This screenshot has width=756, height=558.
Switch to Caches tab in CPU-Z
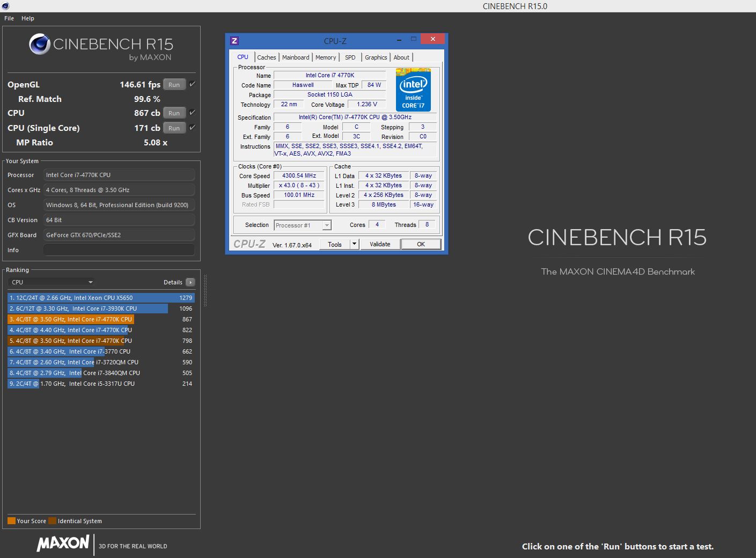pos(267,57)
